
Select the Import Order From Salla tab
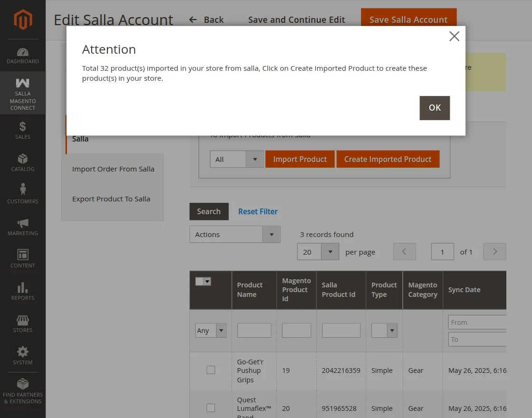point(113,169)
